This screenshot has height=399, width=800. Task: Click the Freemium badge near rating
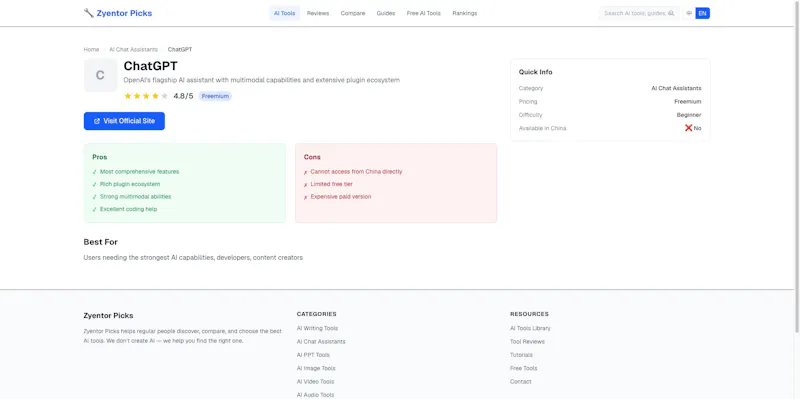[x=215, y=96]
